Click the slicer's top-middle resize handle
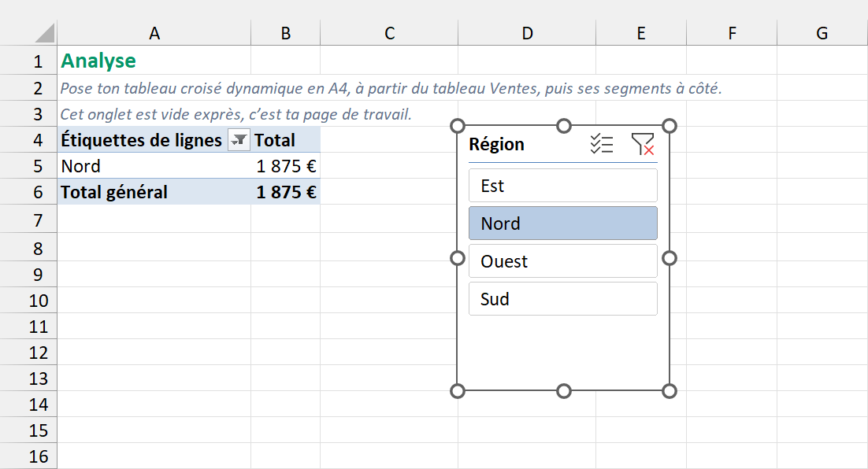The image size is (868, 469). coord(563,126)
